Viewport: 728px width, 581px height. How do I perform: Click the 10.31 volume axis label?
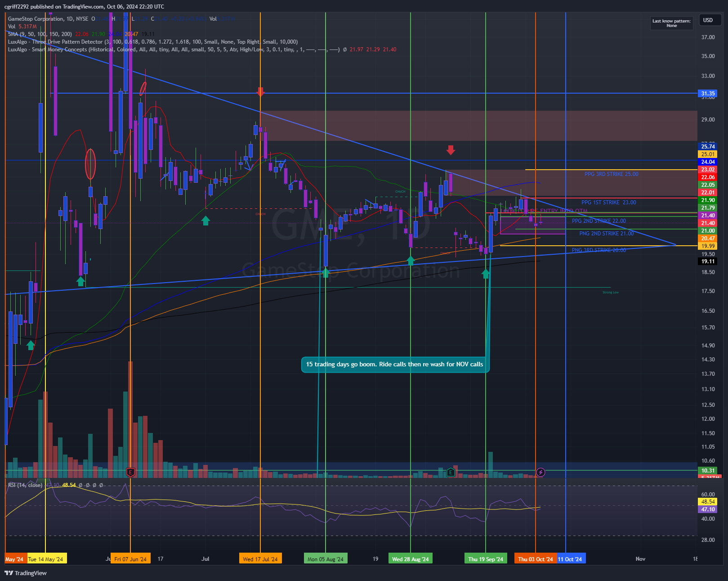pos(708,470)
